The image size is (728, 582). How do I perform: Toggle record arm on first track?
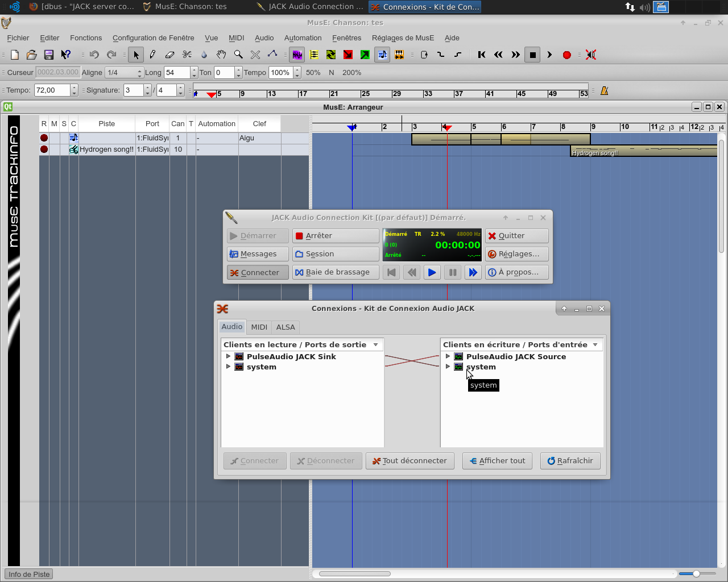click(44, 138)
